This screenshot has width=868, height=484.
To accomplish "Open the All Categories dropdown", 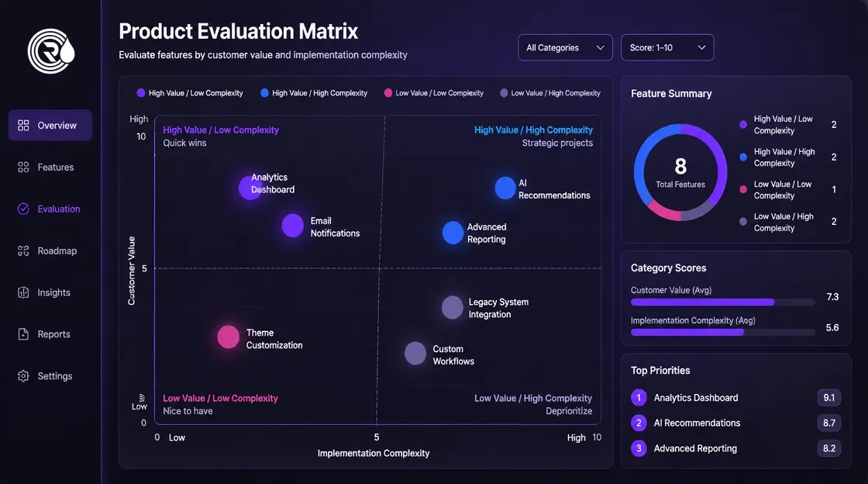I will pos(565,47).
